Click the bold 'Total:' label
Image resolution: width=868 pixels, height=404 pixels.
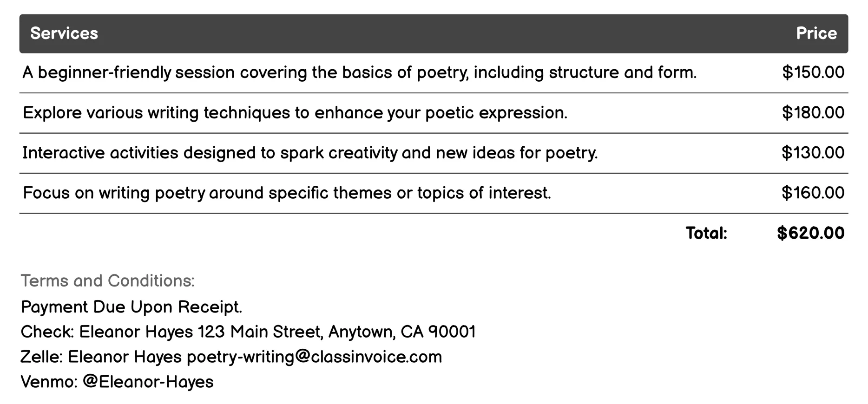[x=706, y=233]
